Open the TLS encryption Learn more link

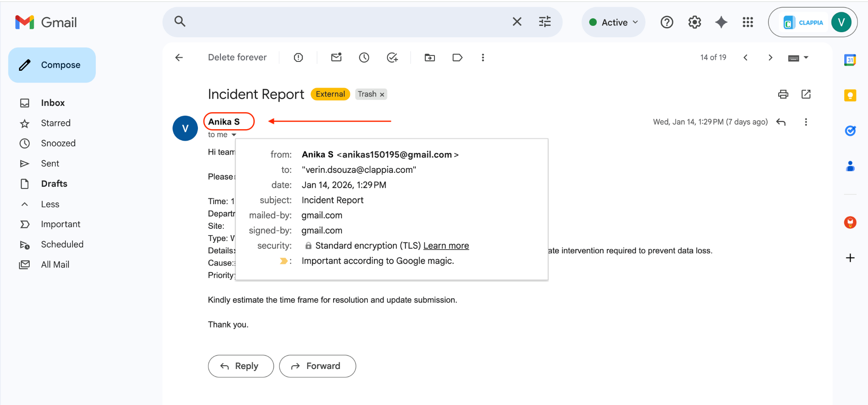pos(446,245)
